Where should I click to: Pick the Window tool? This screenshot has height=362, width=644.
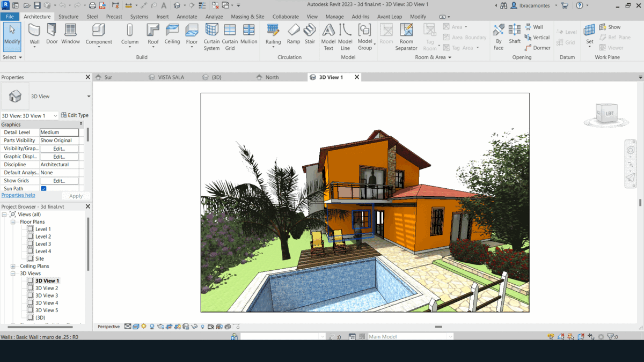[70, 34]
